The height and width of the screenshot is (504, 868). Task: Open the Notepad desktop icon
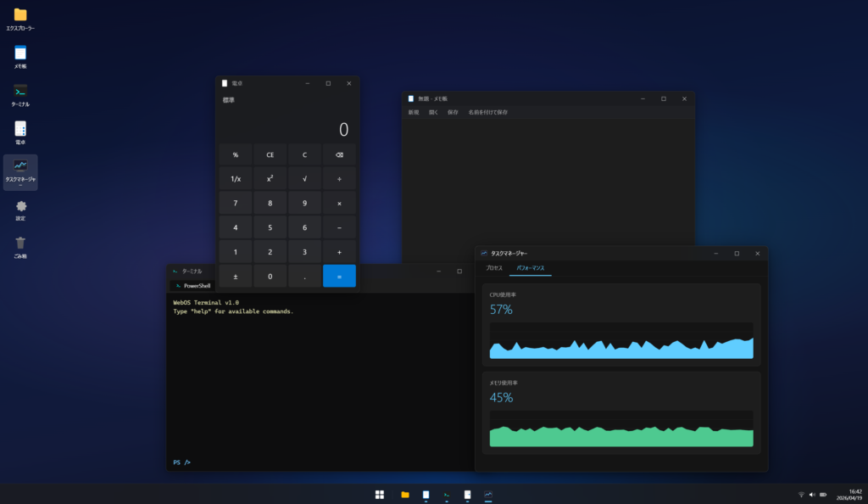[20, 57]
